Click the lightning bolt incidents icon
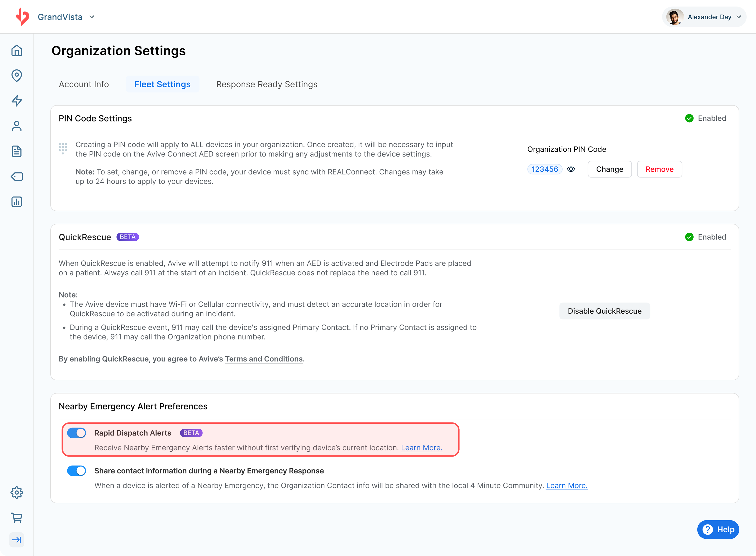The width and height of the screenshot is (756, 556). [x=17, y=101]
